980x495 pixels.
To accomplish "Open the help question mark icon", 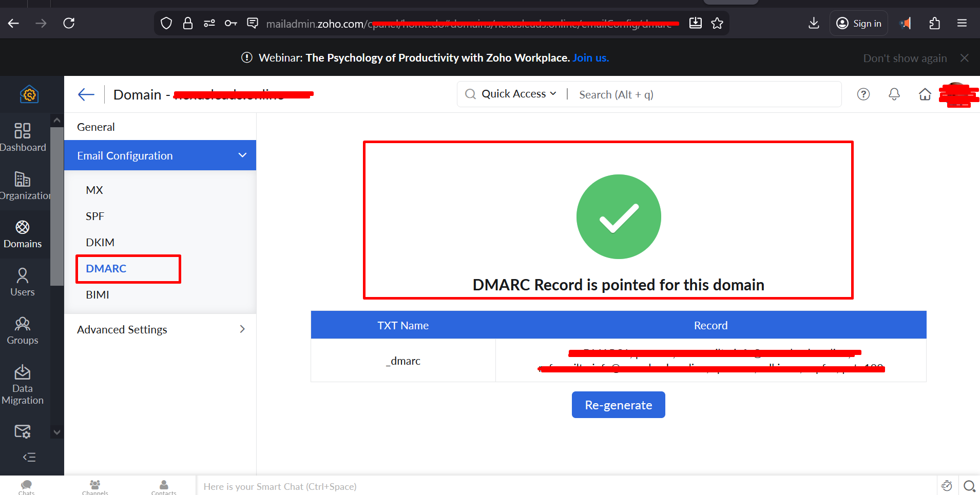I will (x=863, y=94).
